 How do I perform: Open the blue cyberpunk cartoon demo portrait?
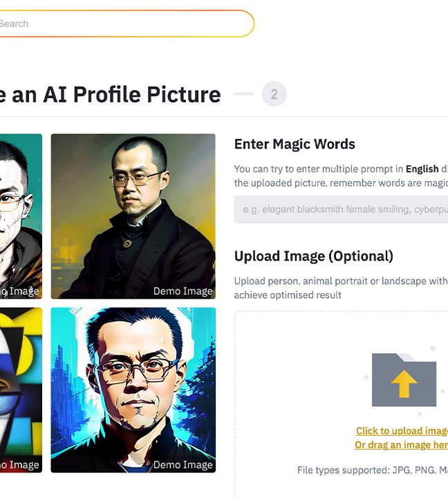coord(133,390)
